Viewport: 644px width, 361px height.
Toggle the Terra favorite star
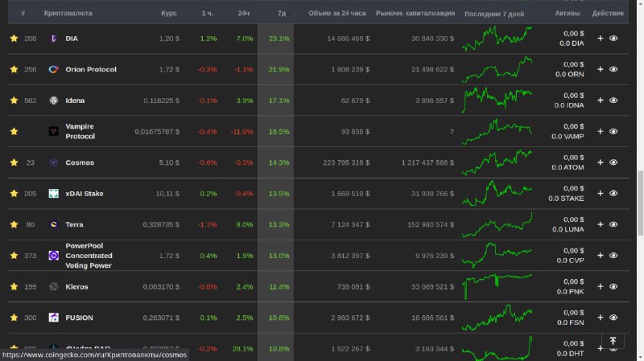click(14, 224)
